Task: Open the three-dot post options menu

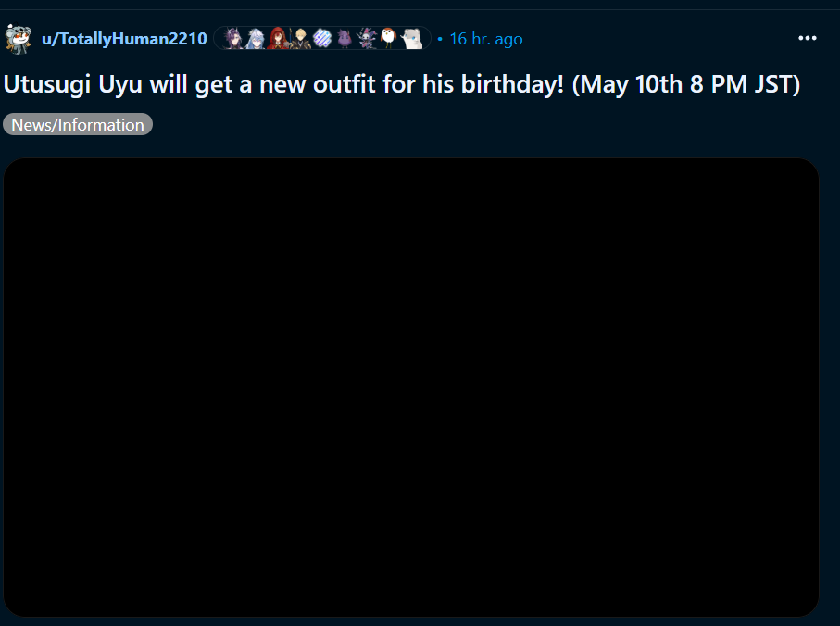Action: [807, 39]
